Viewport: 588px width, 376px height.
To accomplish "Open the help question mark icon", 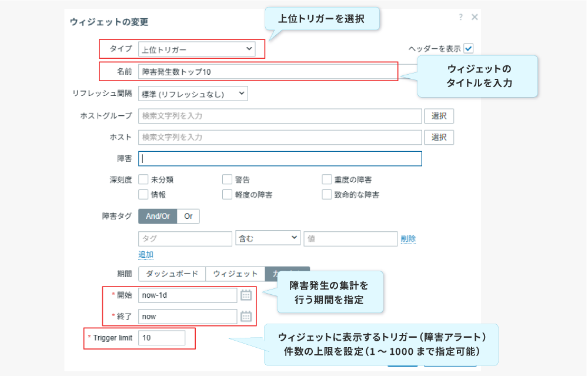I will click(461, 17).
